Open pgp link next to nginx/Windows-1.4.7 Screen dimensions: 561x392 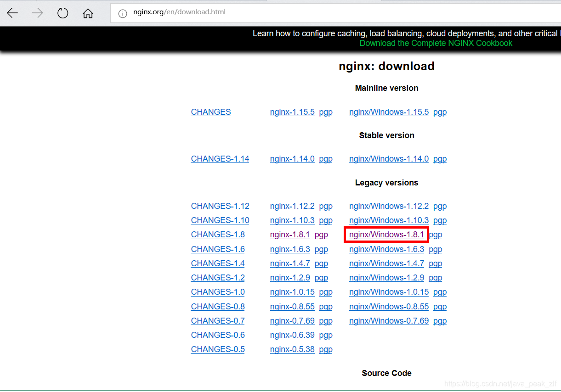tap(436, 263)
